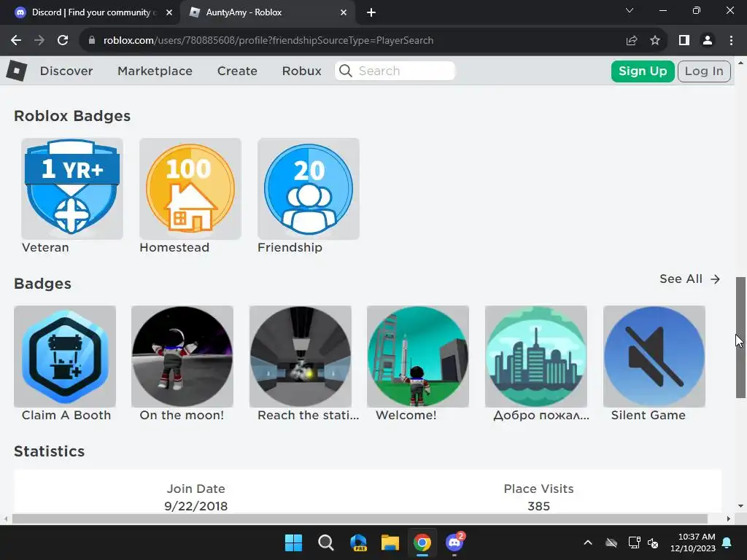
Task: Select the Join Date value 9/22/2018
Action: tap(196, 506)
